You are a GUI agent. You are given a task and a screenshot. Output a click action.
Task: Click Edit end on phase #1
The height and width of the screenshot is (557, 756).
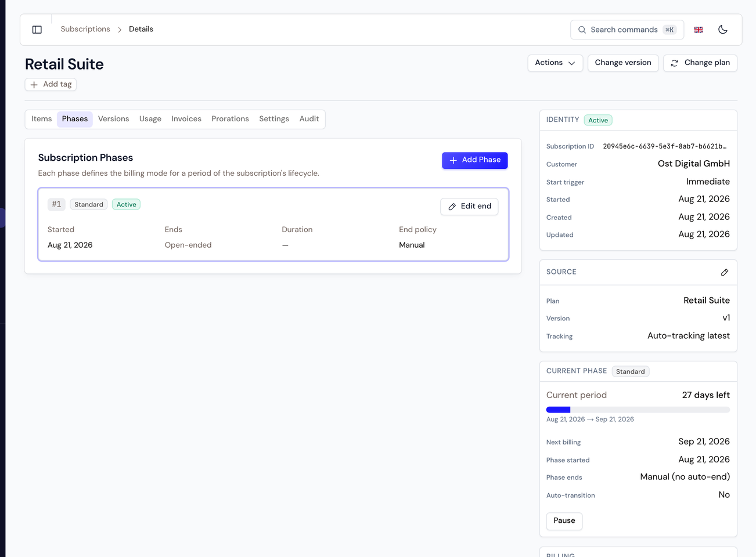[469, 207]
